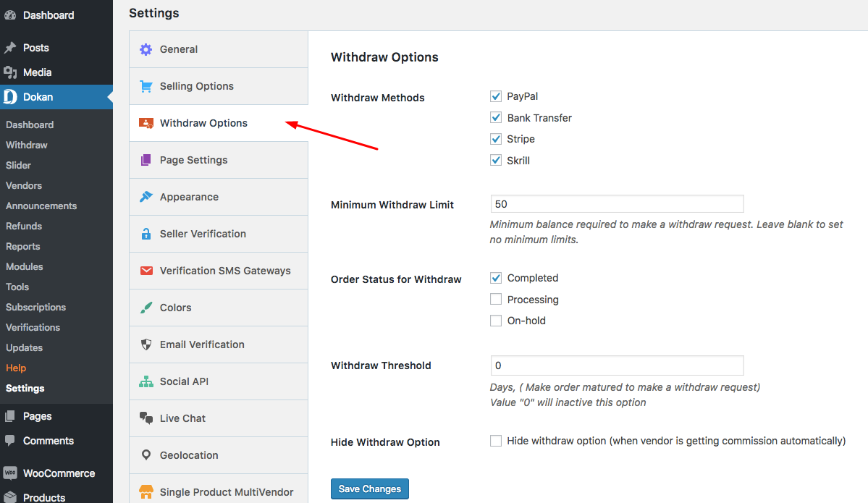Viewport: 868px width, 503px height.
Task: Click the WooCommerce logo icon
Action: coord(10,473)
